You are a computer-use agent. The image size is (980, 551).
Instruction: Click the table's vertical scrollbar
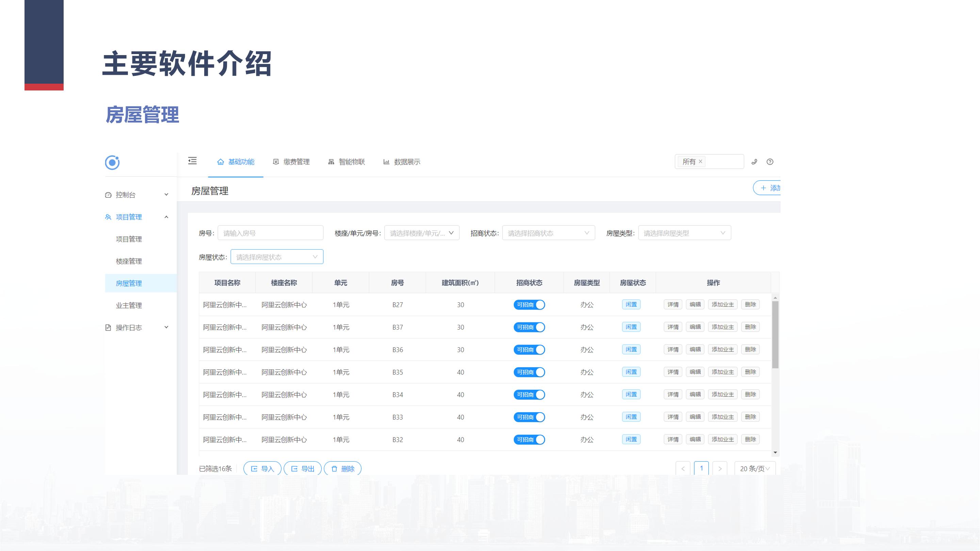coord(775,335)
